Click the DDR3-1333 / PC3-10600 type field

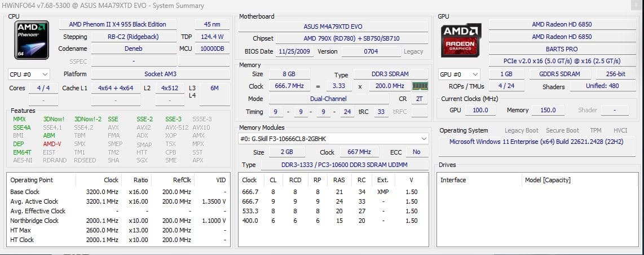[x=344, y=165]
